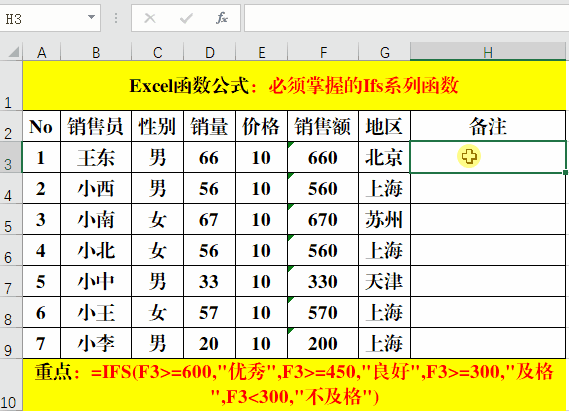Select row 7 header

(x=11, y=281)
